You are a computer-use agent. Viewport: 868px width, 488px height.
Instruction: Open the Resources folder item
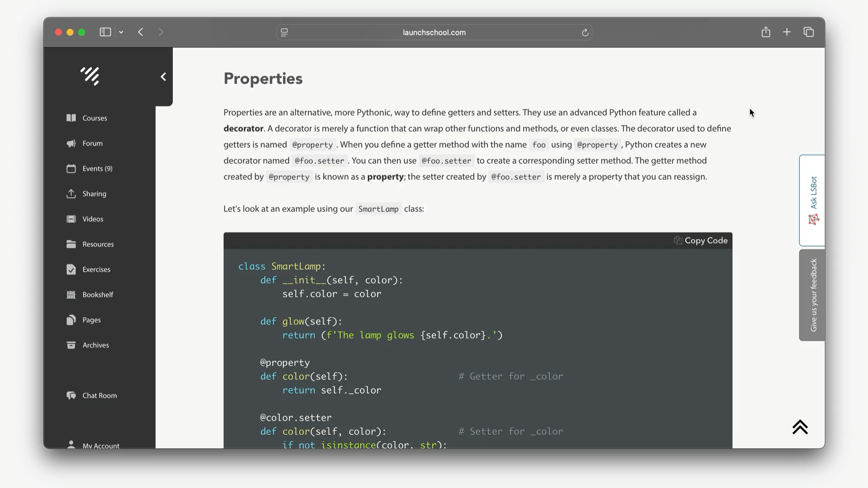(98, 244)
